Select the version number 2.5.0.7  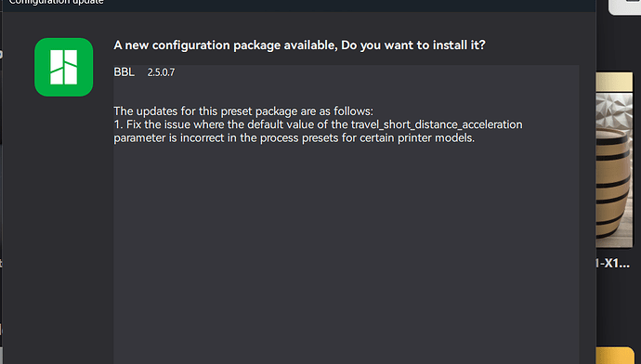[161, 72]
